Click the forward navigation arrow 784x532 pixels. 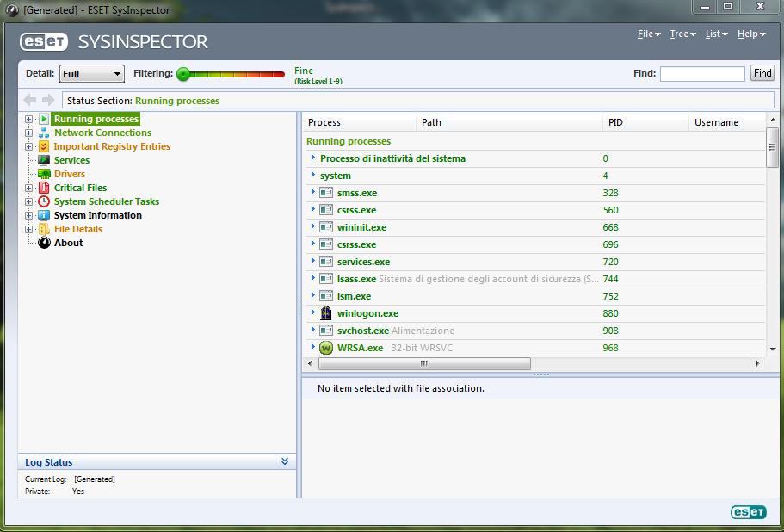48,100
